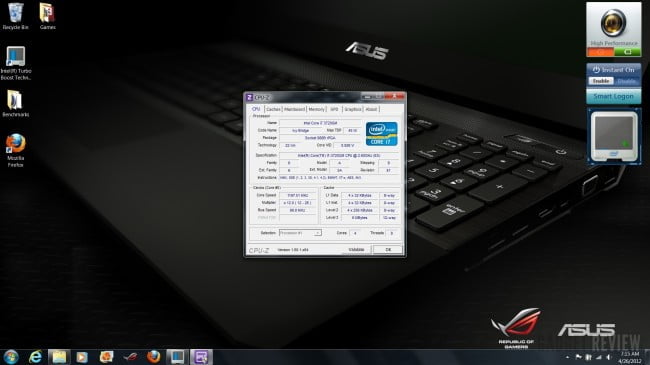Click the Validate button in CPU-Z
The image size is (650, 365).
coord(356,250)
